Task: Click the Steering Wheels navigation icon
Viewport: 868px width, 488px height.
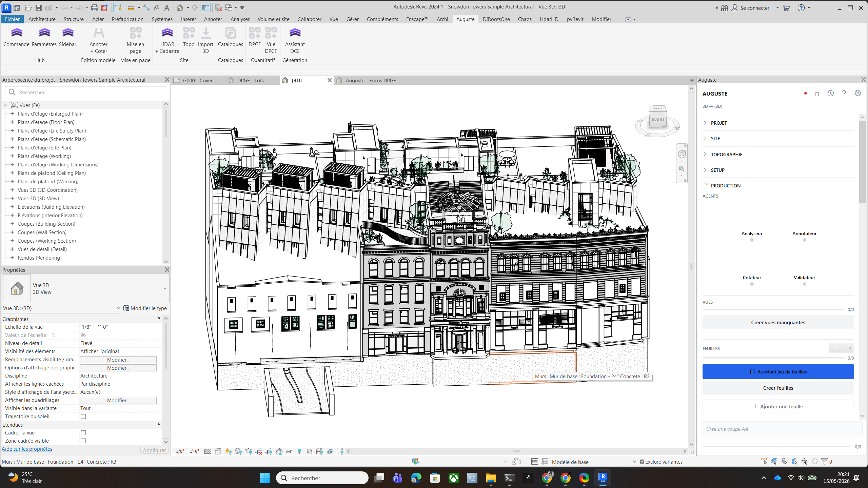Action: click(682, 155)
